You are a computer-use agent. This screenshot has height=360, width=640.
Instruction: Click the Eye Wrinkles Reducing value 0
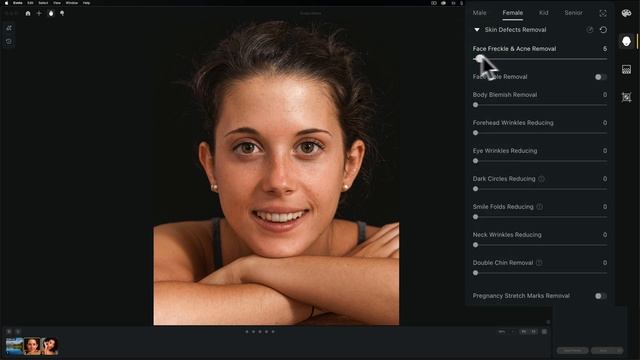605,151
